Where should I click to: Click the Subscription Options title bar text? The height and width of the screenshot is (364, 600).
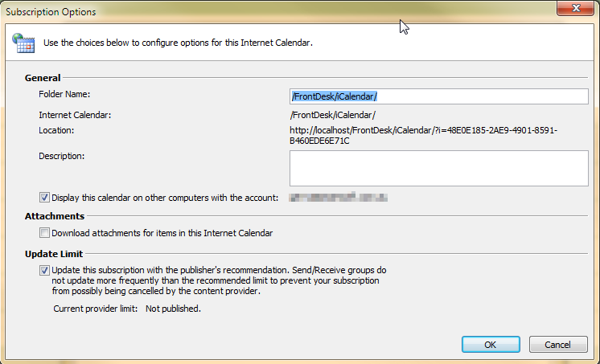click(x=51, y=12)
